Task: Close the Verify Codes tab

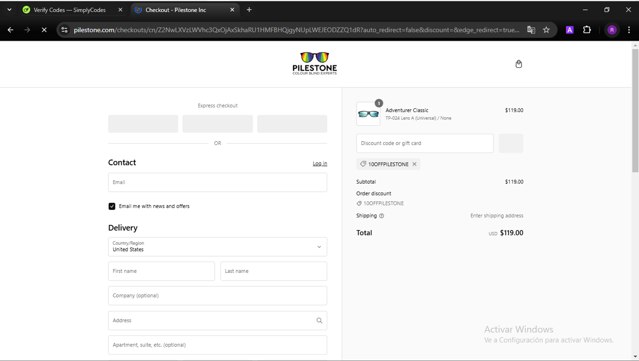Action: pyautogui.click(x=120, y=10)
